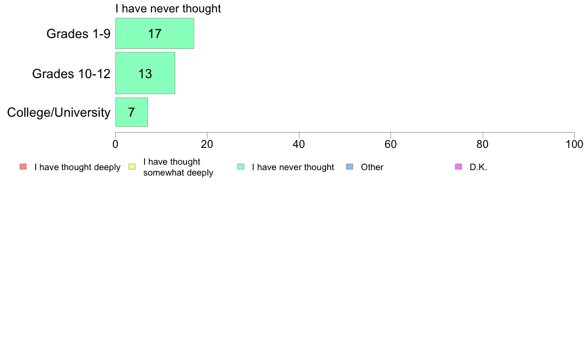Select the College/University bar showing 7

tap(132, 112)
